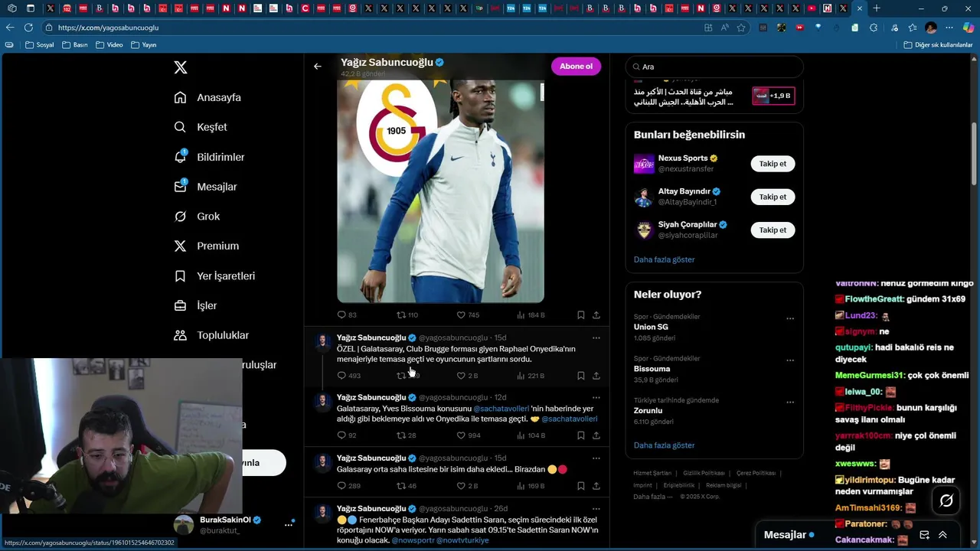Follow Altay Bayındır with Takip et

click(773, 197)
